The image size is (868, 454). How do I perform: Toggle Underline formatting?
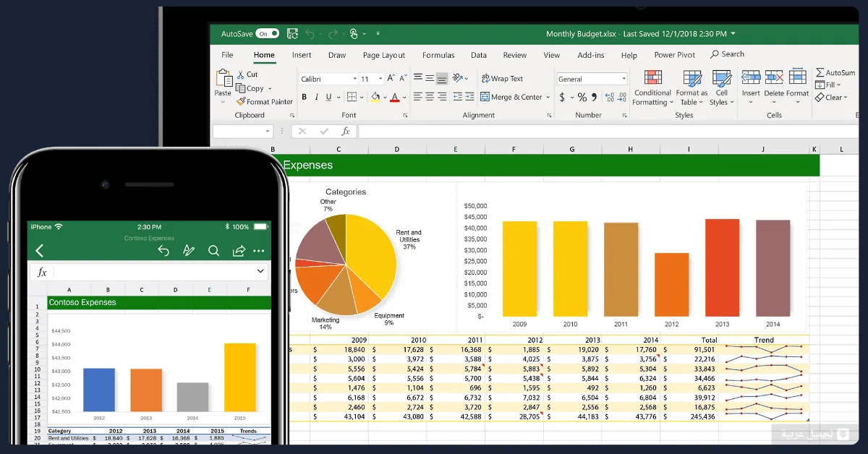329,97
